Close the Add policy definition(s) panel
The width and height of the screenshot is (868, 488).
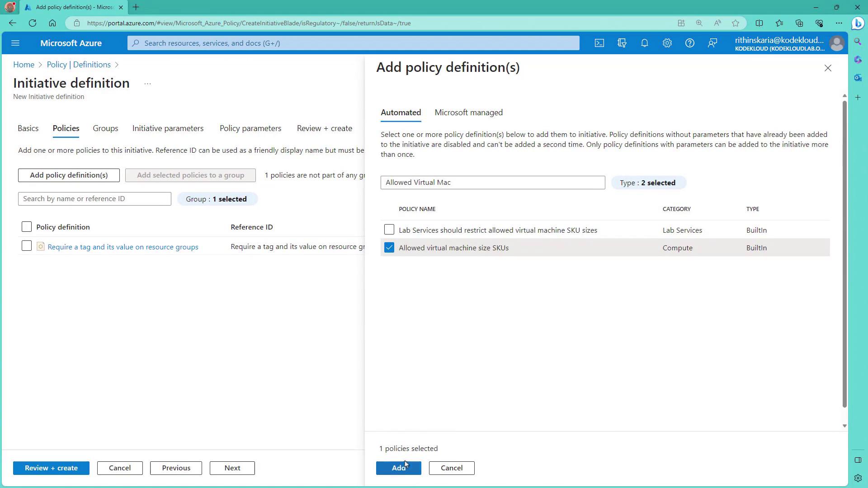827,68
